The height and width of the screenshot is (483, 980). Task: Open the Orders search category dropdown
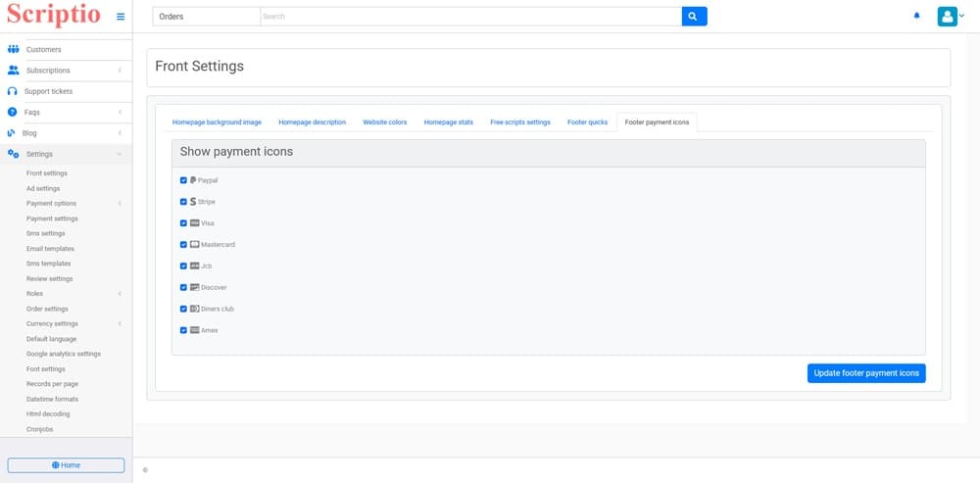(x=206, y=17)
